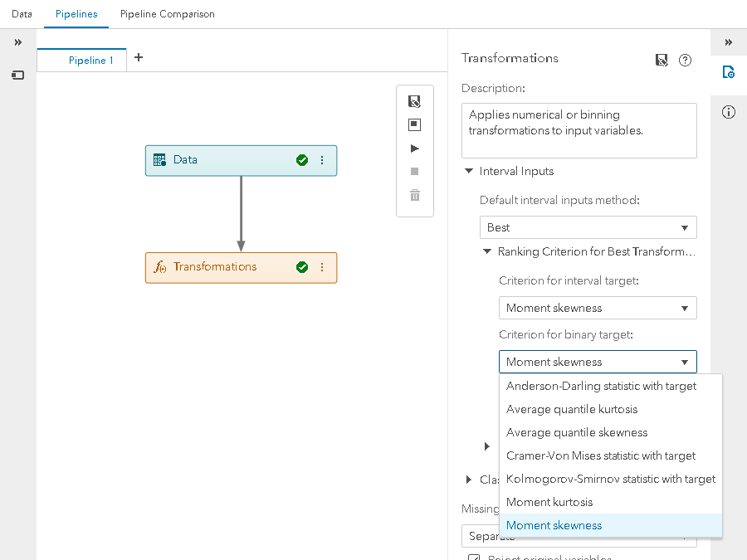Viewport: 747px width, 560px height.
Task: Click the Description text box
Action: tap(579, 129)
